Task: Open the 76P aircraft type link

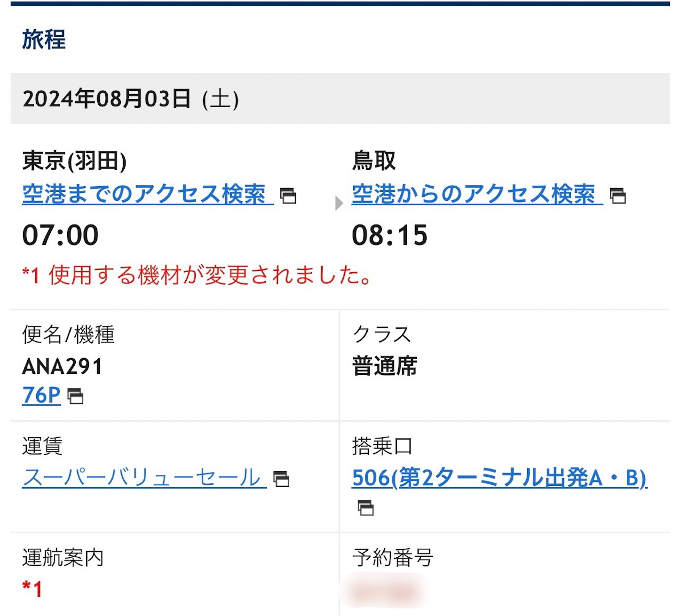Action: tap(40, 395)
